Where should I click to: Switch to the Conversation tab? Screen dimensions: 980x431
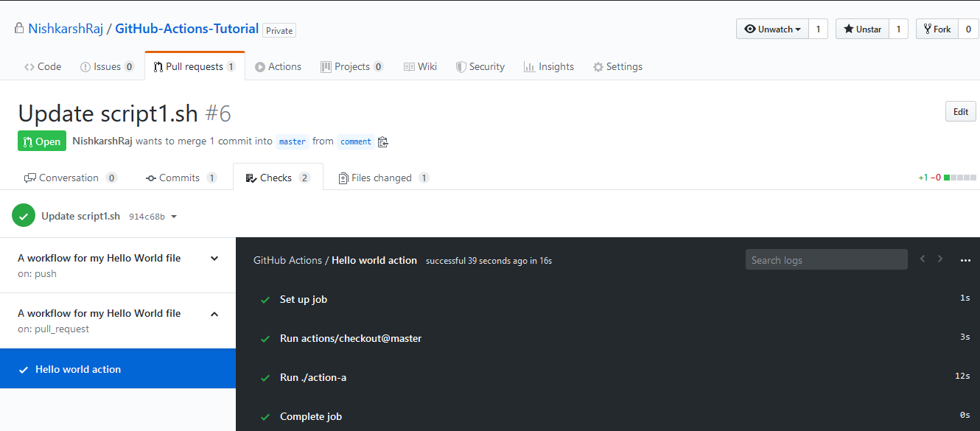pyautogui.click(x=71, y=178)
